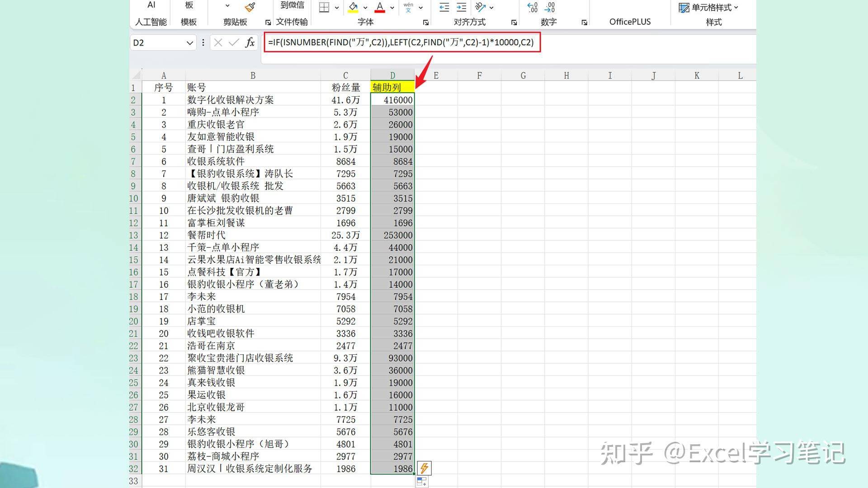The image size is (868, 488).
Task: Open number group dialog launcher
Action: tap(584, 22)
